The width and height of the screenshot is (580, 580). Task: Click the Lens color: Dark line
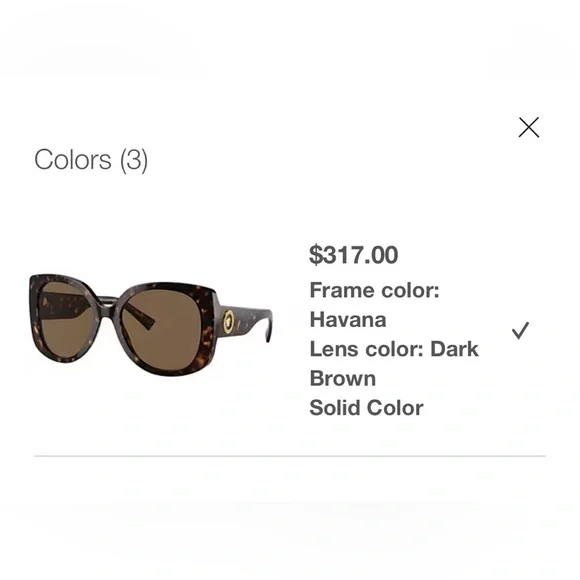click(394, 349)
